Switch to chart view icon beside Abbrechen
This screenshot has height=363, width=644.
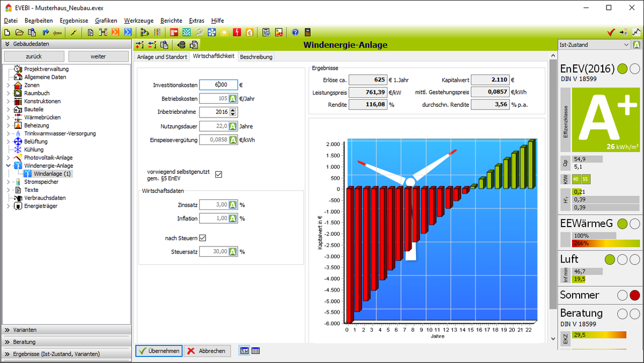click(x=244, y=351)
